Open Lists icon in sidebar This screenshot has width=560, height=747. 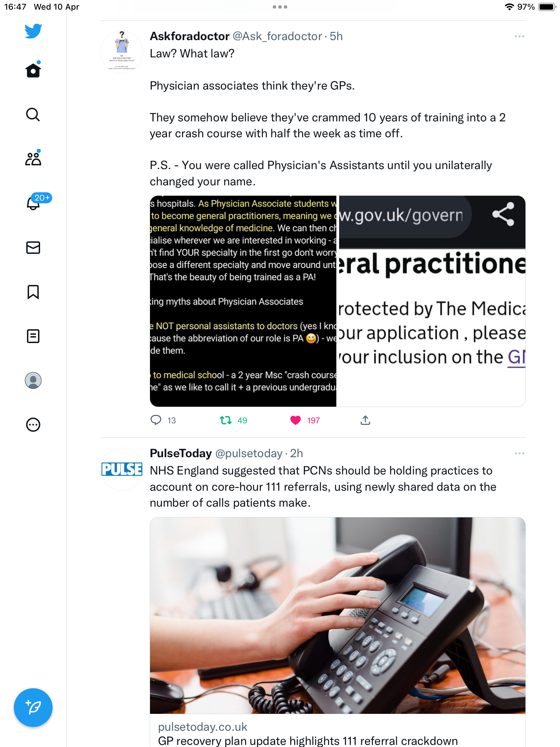point(33,336)
